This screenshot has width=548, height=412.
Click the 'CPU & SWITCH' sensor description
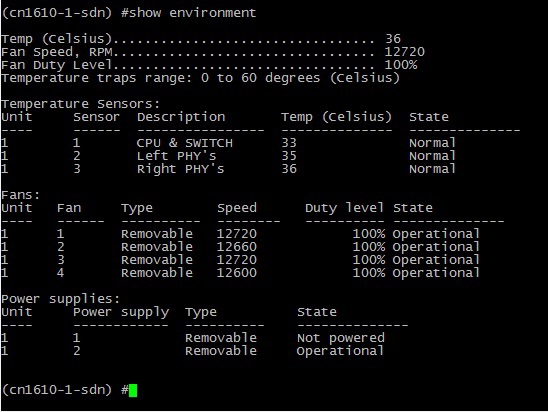click(185, 143)
